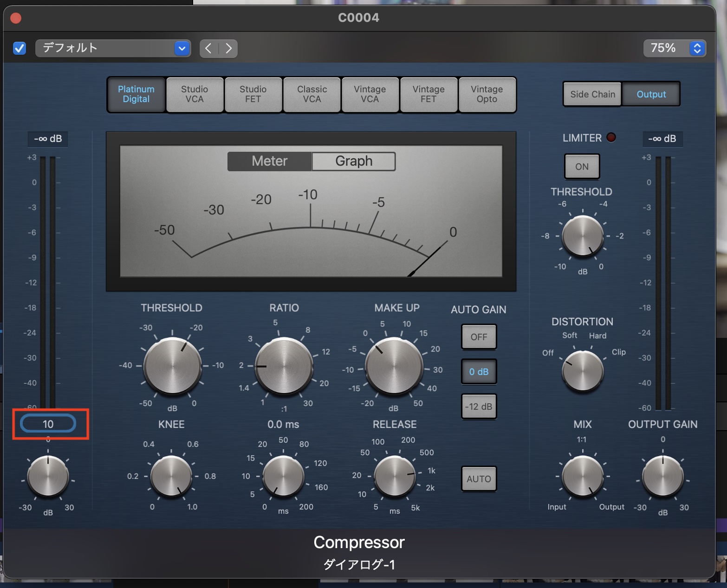Click the output level meter bars
This screenshot has height=588, width=727.
tap(663, 283)
